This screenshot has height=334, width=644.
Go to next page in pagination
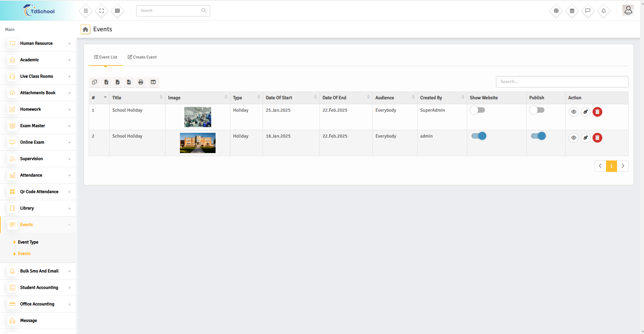point(623,166)
